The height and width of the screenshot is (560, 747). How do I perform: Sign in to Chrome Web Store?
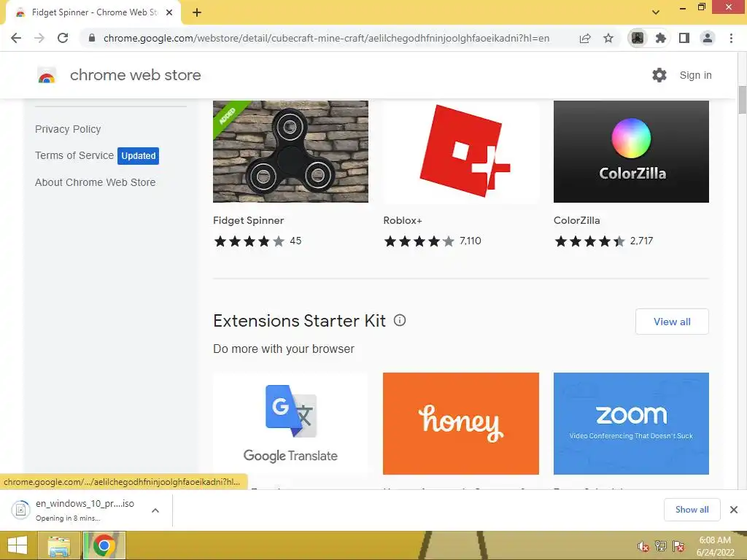coord(695,75)
